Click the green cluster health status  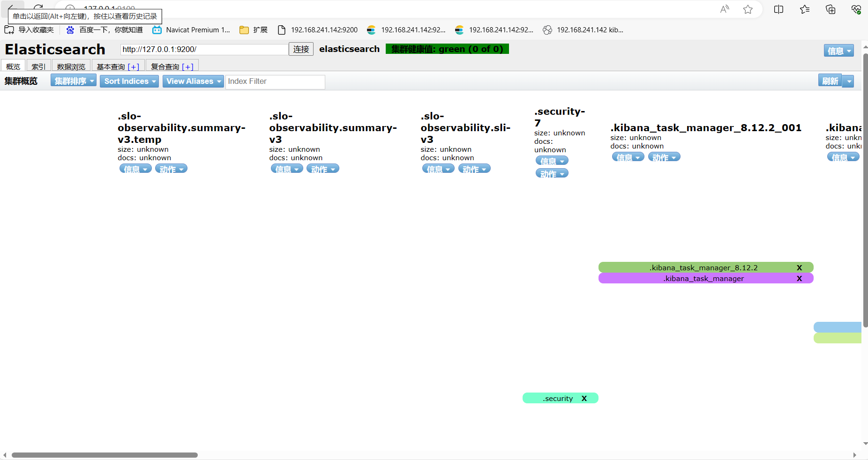pos(447,49)
